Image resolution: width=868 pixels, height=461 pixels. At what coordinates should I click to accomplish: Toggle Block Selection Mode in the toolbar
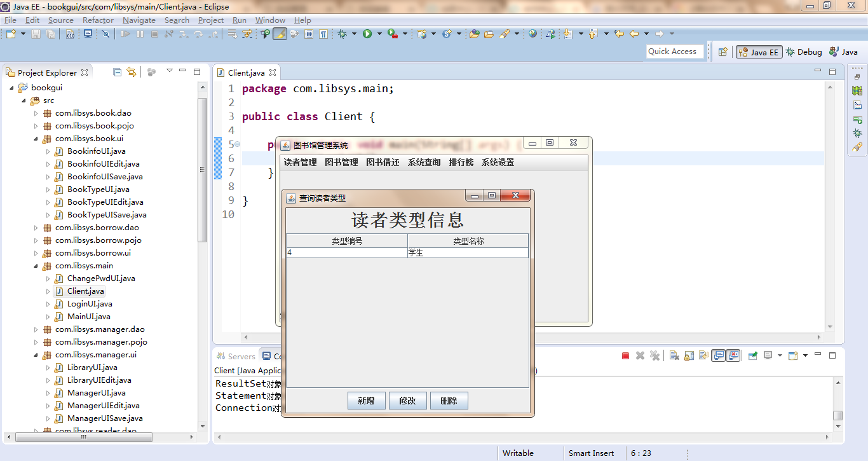click(308, 34)
